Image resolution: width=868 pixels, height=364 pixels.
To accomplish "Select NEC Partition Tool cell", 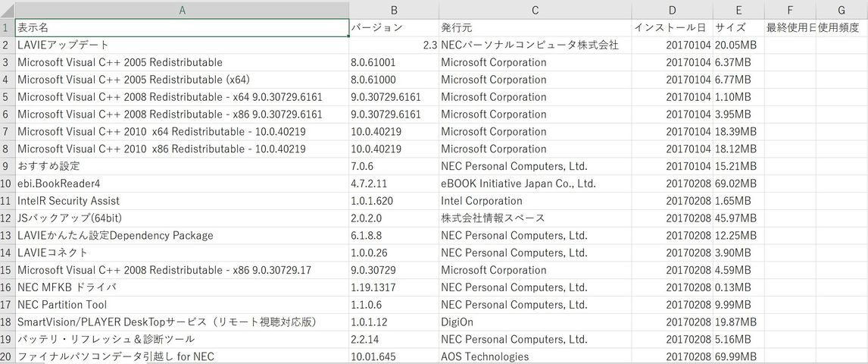I will point(182,304).
